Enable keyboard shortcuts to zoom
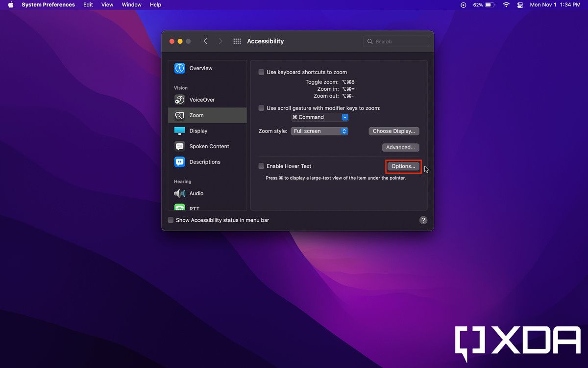The image size is (588, 368). tap(261, 72)
